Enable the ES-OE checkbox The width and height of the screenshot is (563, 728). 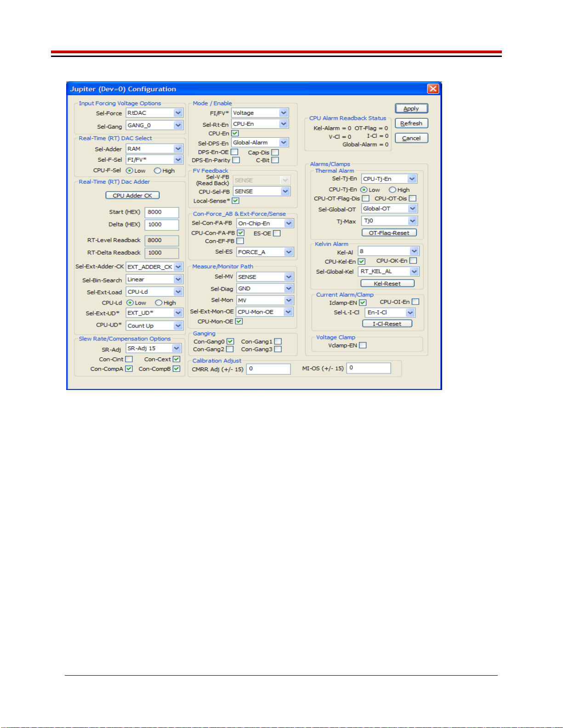point(277,233)
